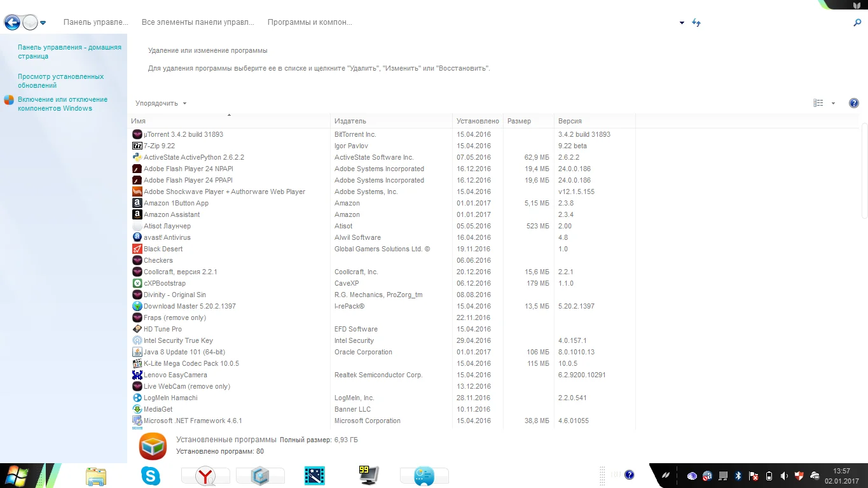Launch Skype from the taskbar
Screen dimensions: 868x488
(151, 476)
